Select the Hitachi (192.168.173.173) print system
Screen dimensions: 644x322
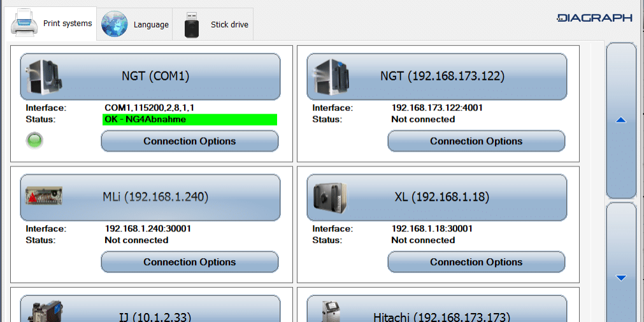(x=437, y=309)
